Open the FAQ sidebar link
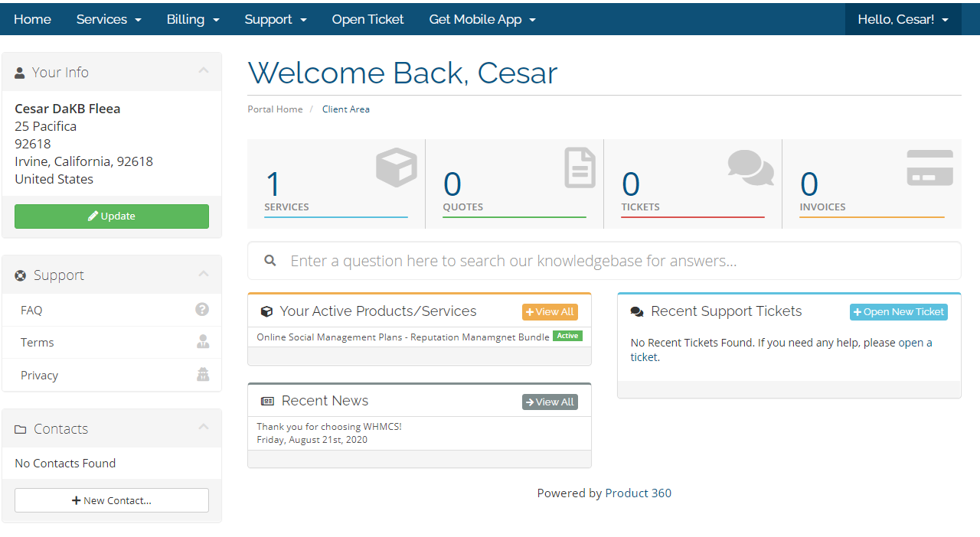 pyautogui.click(x=112, y=310)
